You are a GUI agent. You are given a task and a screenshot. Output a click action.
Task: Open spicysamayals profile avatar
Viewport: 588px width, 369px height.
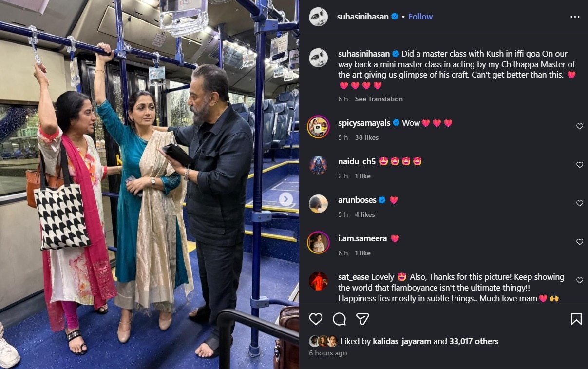(318, 127)
